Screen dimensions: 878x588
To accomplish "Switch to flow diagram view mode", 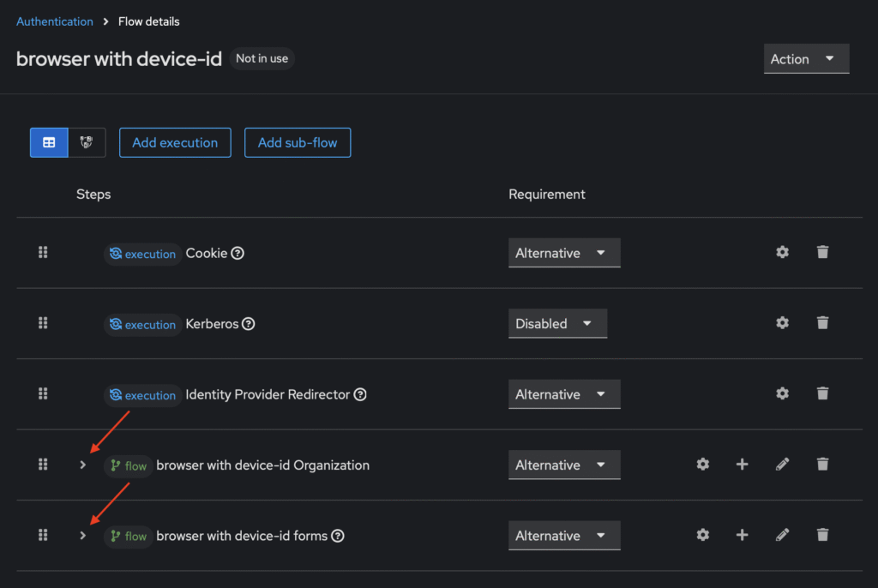I will pyautogui.click(x=87, y=142).
